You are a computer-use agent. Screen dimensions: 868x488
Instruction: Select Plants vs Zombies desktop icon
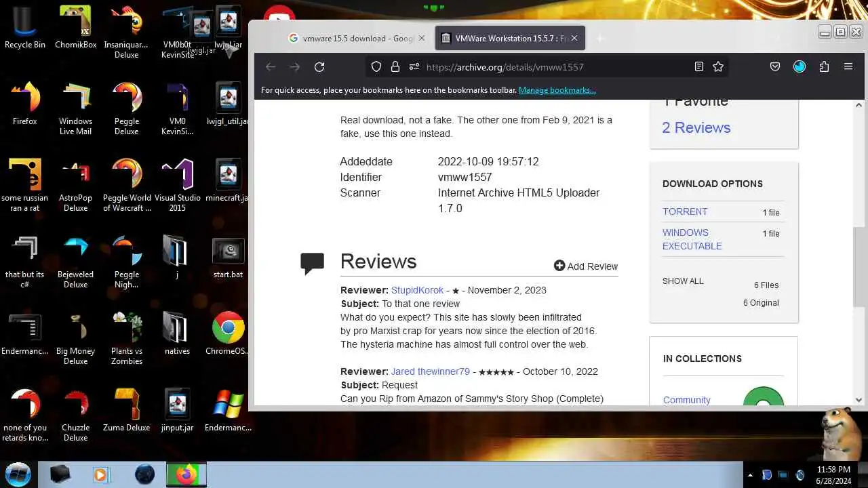(x=127, y=338)
